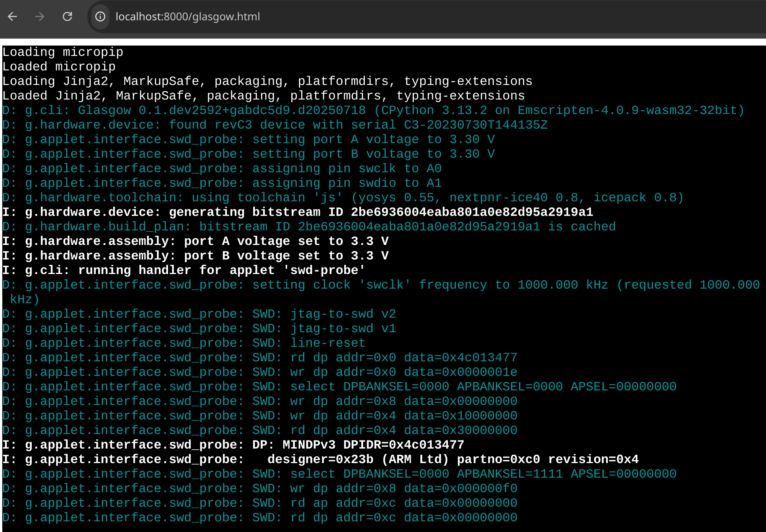Click the 'Loading micropip' log line
The image size is (766, 532).
[x=63, y=52]
